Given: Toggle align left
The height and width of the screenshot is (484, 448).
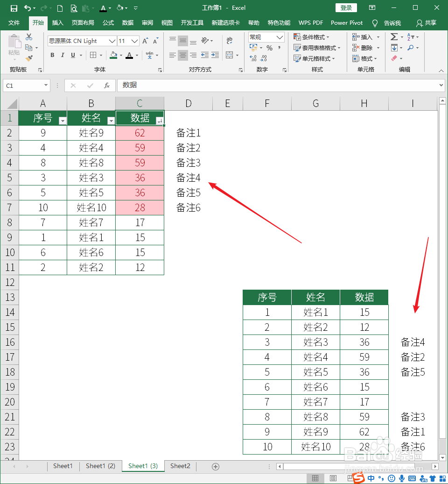Looking at the screenshot, I should point(173,55).
